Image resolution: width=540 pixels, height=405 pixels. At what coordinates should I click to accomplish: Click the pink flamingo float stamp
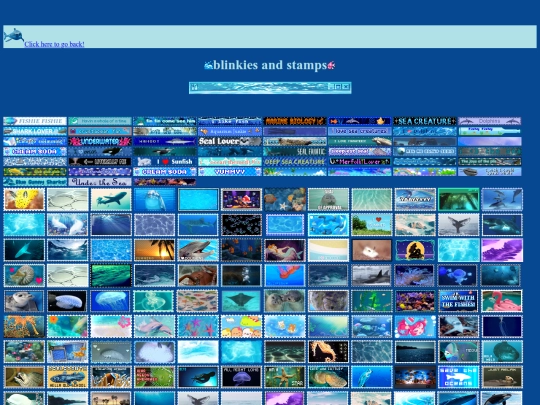[x=502, y=301]
